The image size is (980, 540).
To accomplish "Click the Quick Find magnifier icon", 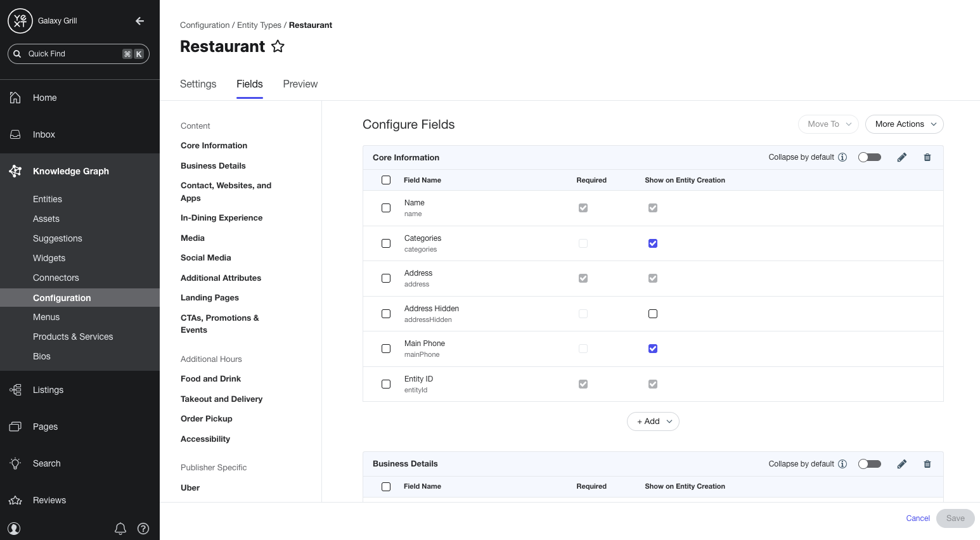I will [x=17, y=54].
